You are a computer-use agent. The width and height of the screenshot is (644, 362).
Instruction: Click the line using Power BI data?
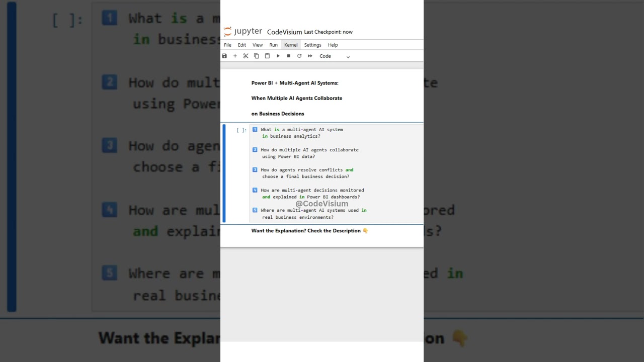[x=289, y=156]
